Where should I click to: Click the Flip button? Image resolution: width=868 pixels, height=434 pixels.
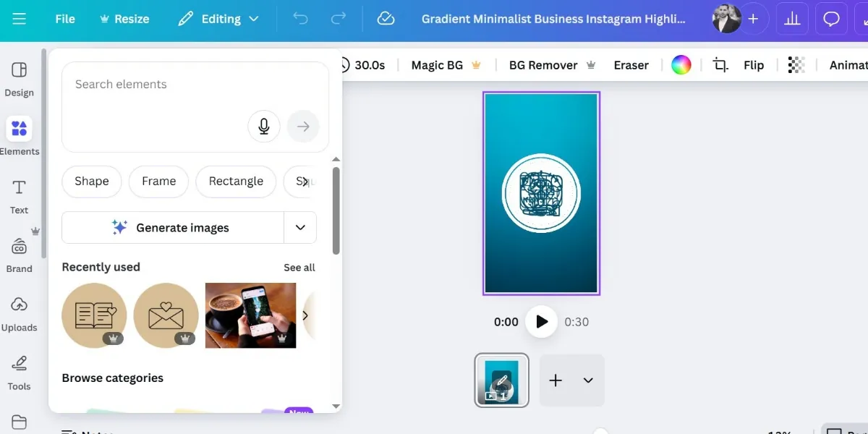pos(754,65)
